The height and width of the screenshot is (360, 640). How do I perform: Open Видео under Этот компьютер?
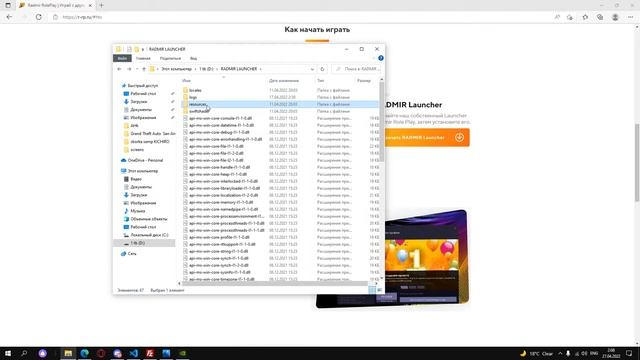[136, 179]
